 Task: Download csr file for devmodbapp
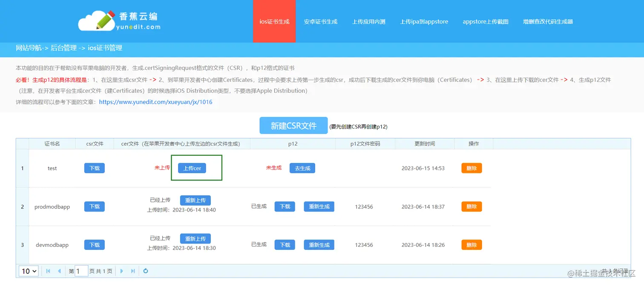coord(95,245)
